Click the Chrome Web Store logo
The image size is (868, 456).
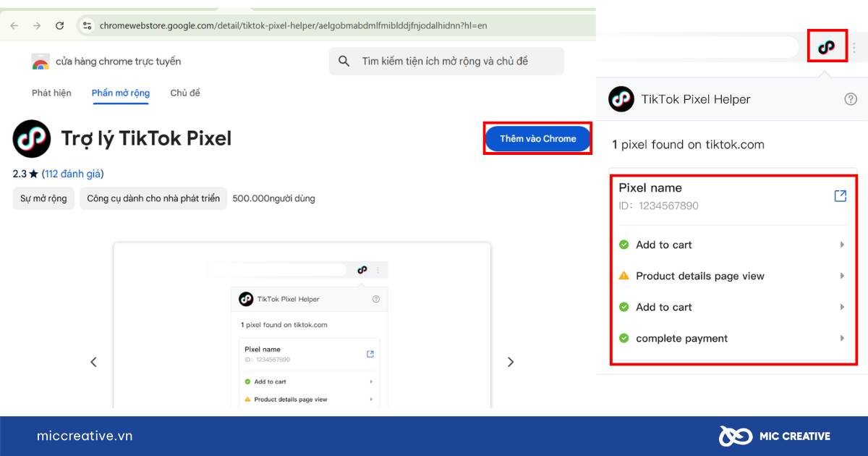41,62
